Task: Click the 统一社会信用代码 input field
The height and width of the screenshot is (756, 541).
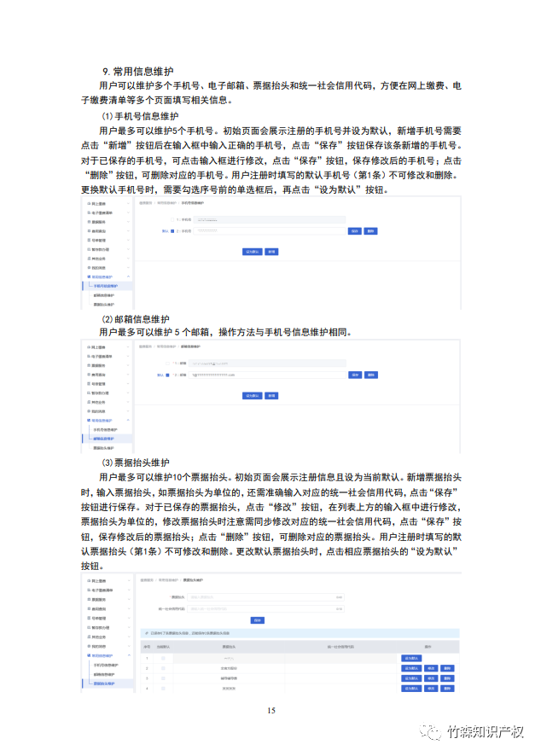Action: [265, 609]
